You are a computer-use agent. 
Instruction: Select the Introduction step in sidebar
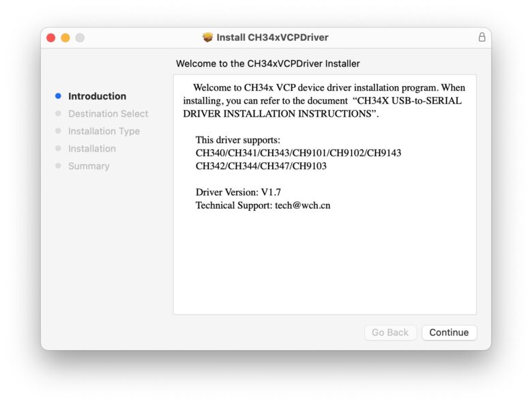pyautogui.click(x=97, y=96)
